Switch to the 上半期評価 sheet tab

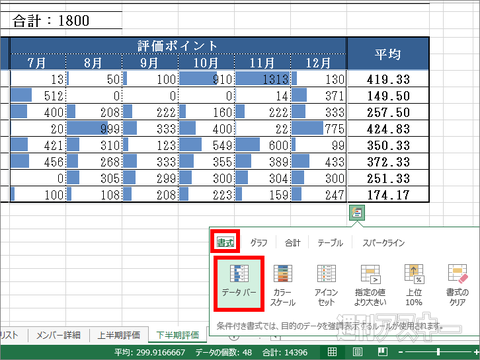coord(119,335)
